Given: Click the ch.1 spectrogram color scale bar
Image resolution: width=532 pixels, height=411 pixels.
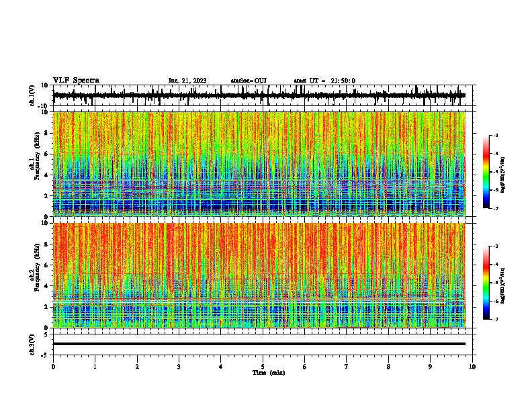Looking at the screenshot, I should pyautogui.click(x=486, y=172).
